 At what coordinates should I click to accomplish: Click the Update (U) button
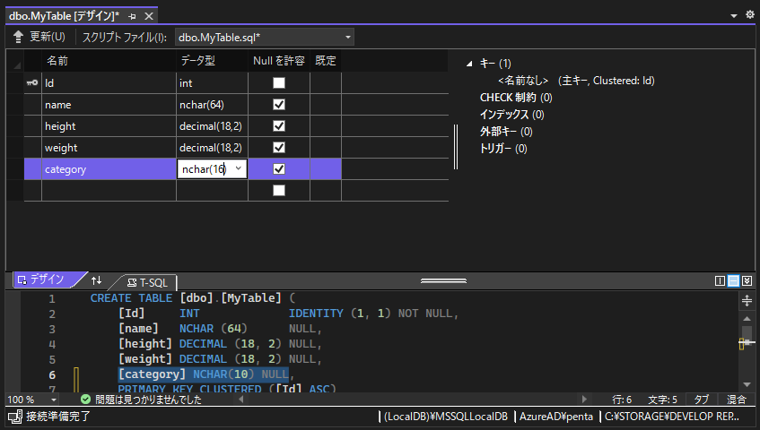pos(41,37)
